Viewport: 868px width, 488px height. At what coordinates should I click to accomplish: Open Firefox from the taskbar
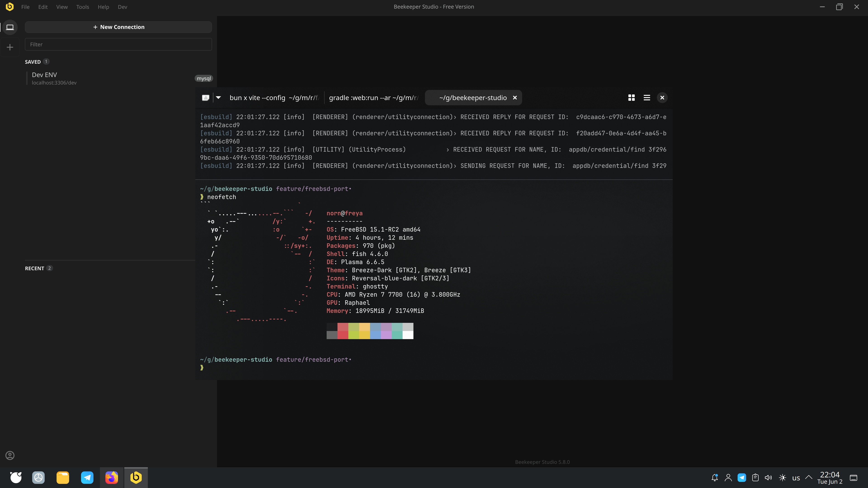[111, 477]
